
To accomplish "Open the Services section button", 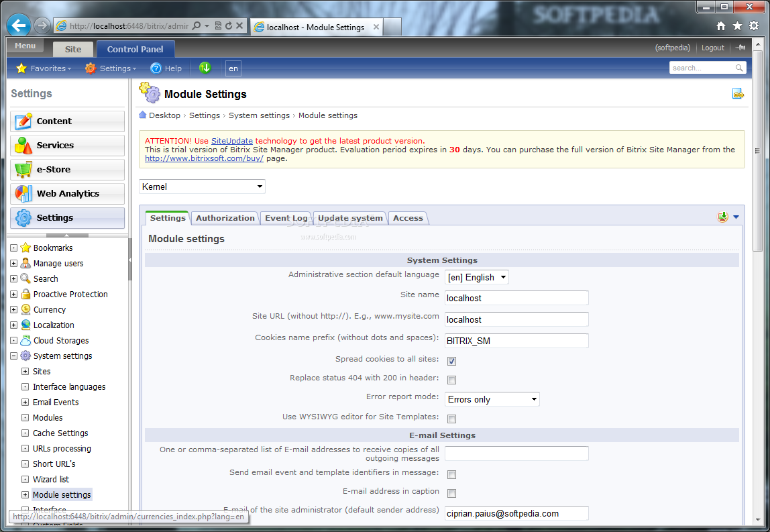I will coord(67,146).
